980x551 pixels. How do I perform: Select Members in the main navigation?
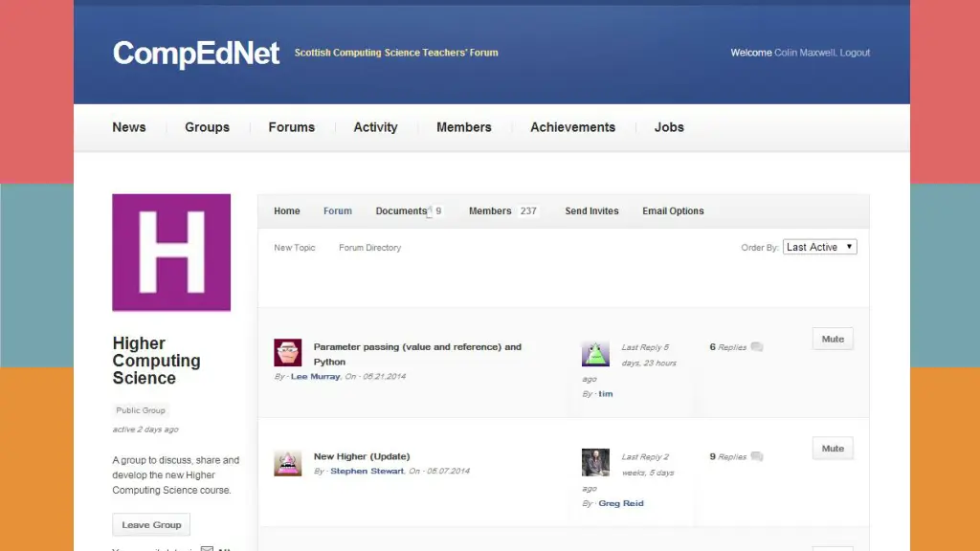(x=464, y=127)
